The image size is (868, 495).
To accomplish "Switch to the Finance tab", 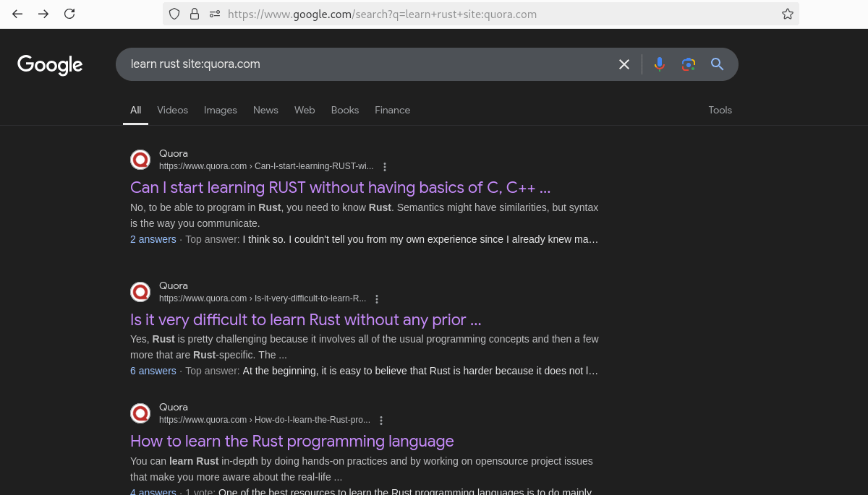I will pos(392,110).
